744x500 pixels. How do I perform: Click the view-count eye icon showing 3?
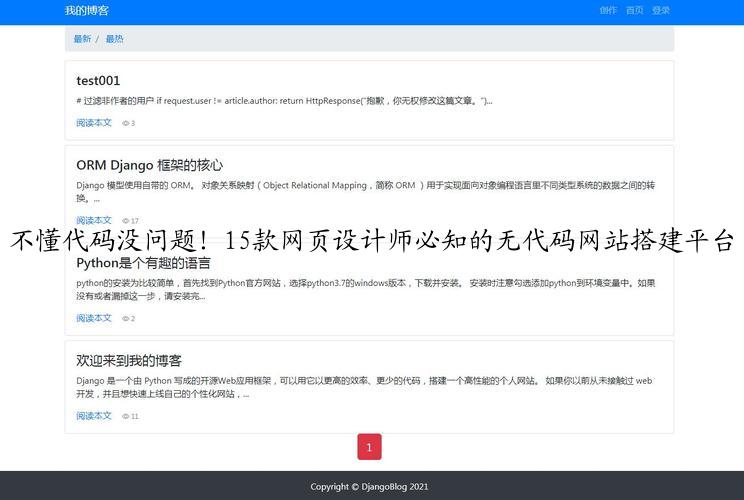coord(126,123)
